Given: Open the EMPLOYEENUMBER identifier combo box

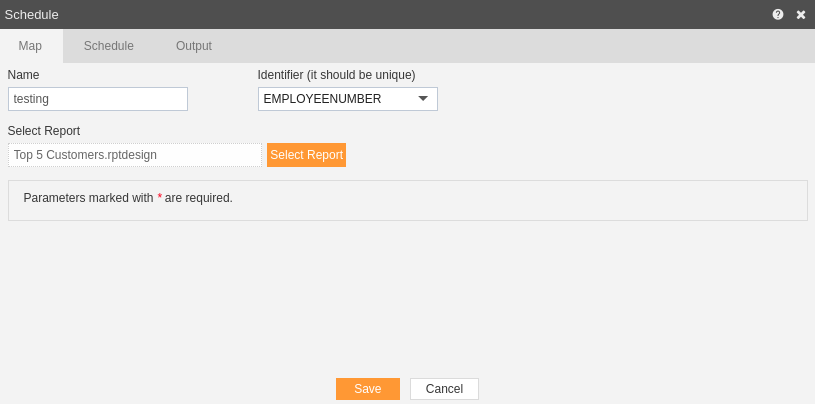Looking at the screenshot, I should tap(348, 99).
